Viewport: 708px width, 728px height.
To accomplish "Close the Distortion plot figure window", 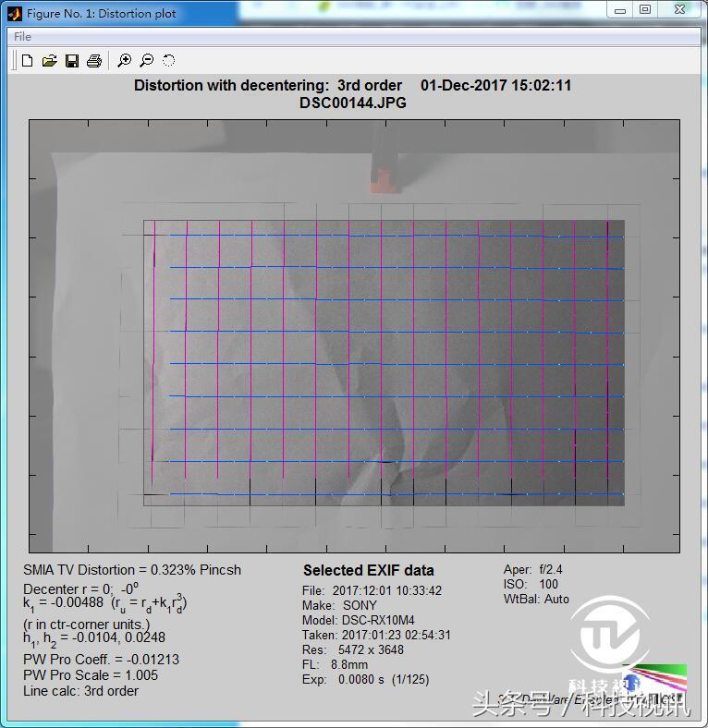I will point(678,10).
